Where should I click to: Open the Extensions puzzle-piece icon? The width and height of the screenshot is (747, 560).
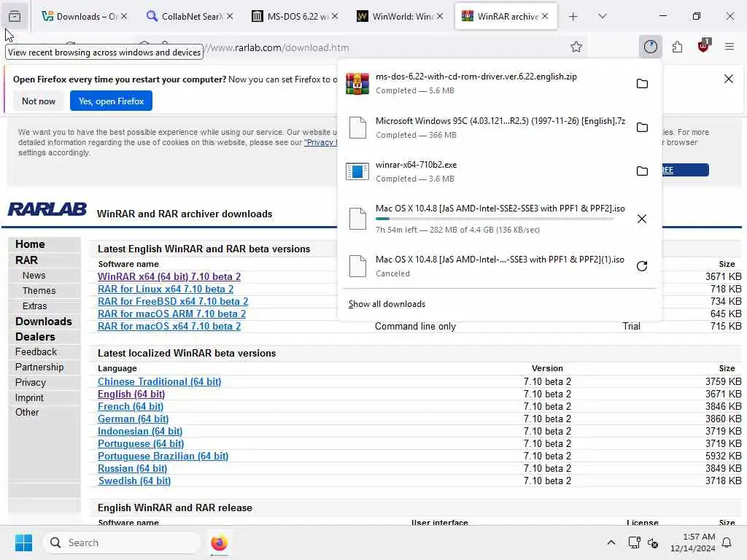tap(677, 47)
